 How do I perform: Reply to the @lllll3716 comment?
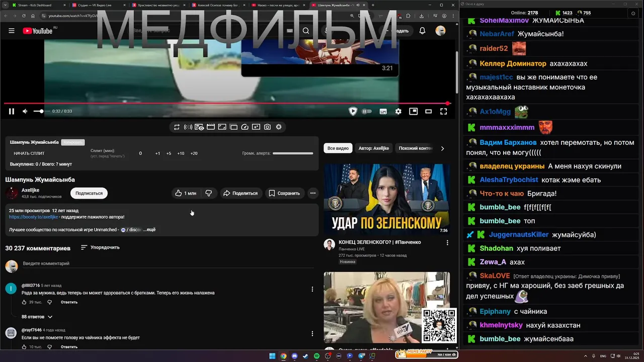tap(69, 302)
